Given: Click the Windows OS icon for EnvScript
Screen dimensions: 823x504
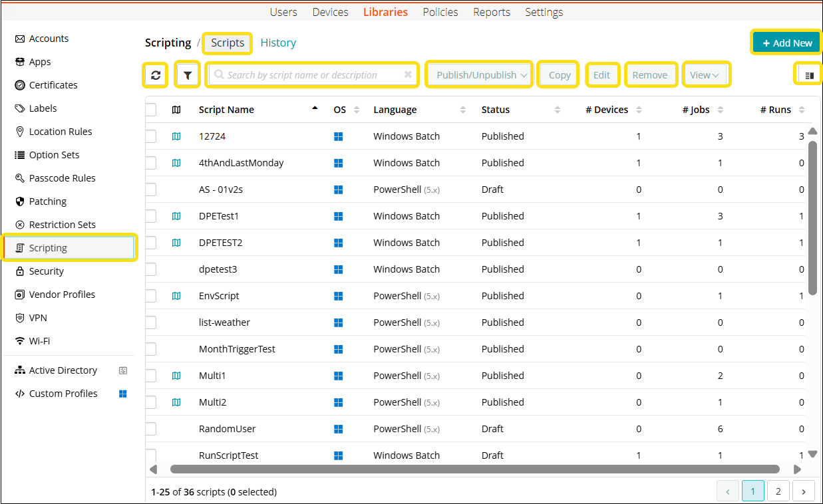Looking at the screenshot, I should (x=338, y=296).
